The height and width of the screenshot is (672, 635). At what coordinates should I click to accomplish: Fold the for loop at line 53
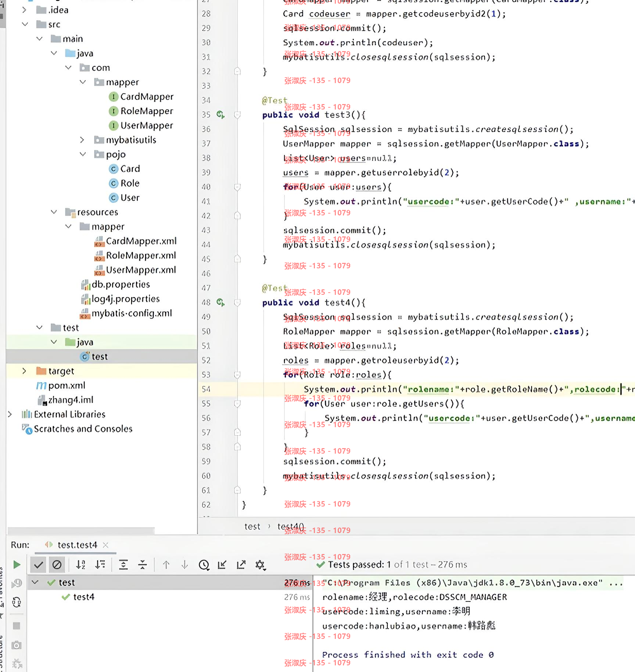tap(237, 375)
